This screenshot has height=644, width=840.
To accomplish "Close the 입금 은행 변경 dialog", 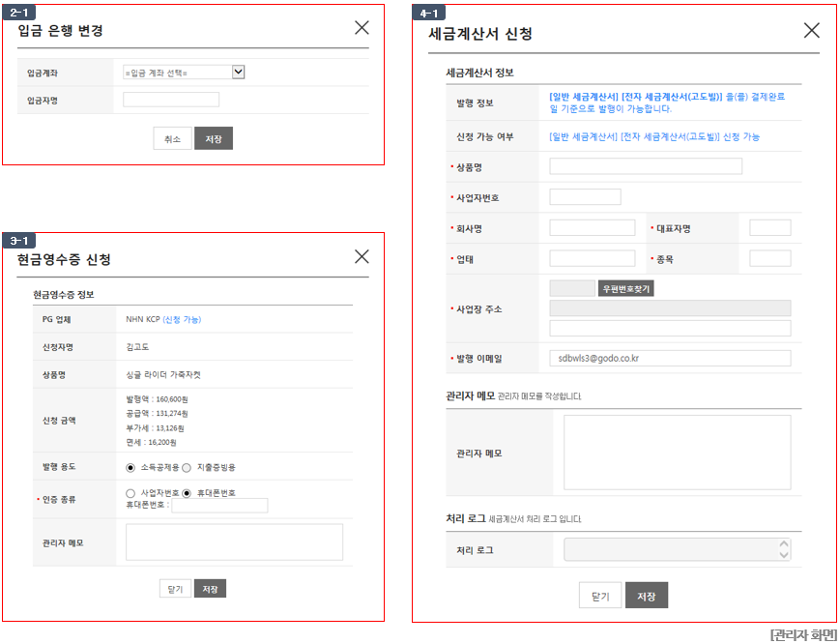I will coord(362,27).
